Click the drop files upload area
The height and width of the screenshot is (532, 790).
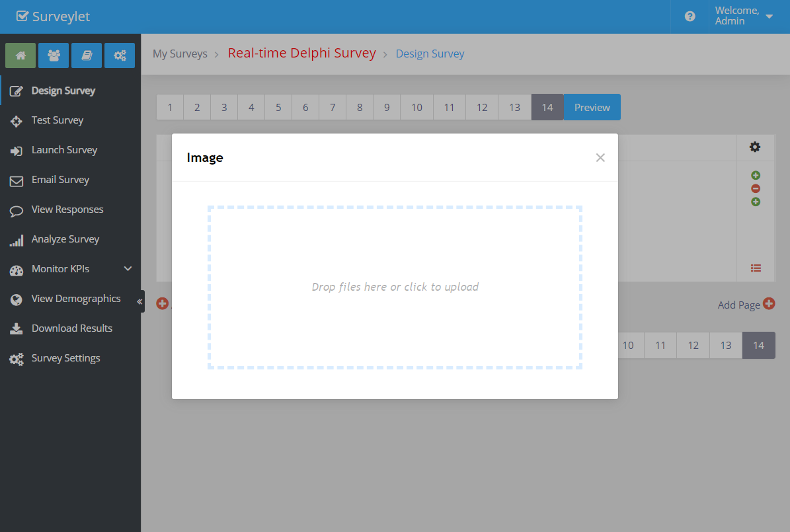point(395,287)
